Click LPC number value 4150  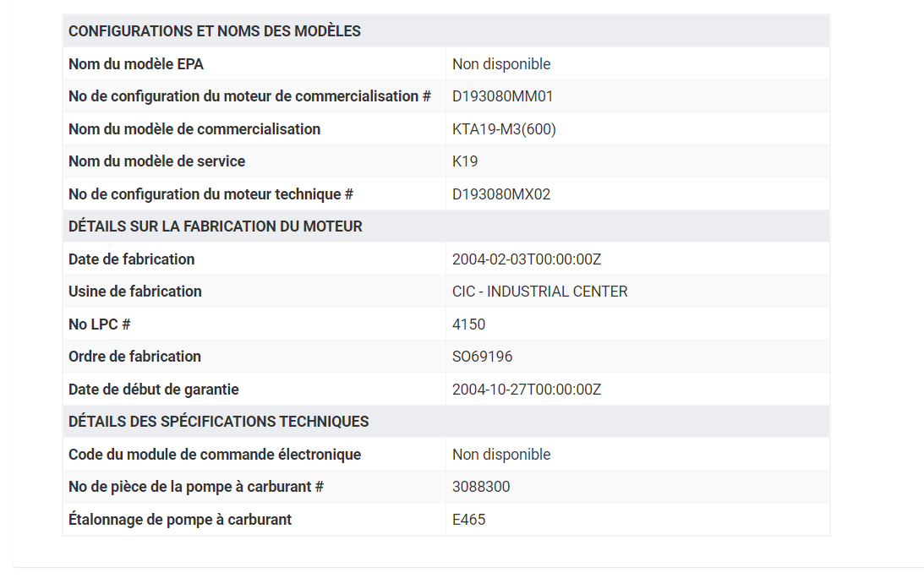pos(468,324)
